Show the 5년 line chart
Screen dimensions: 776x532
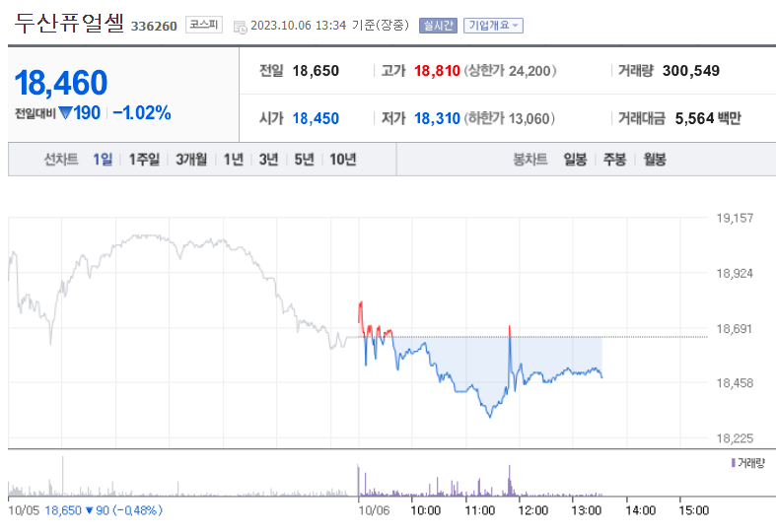click(305, 160)
